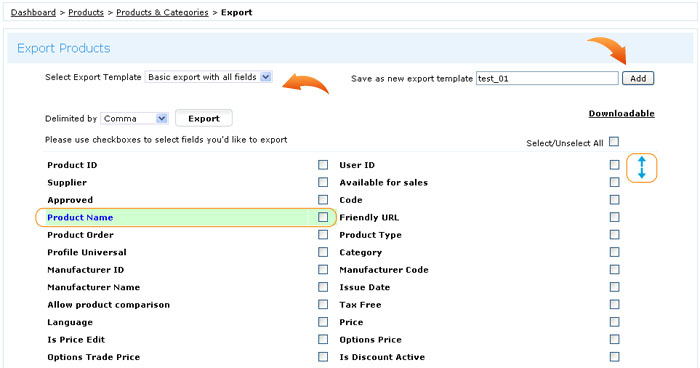Click the Product ID field label

point(72,165)
